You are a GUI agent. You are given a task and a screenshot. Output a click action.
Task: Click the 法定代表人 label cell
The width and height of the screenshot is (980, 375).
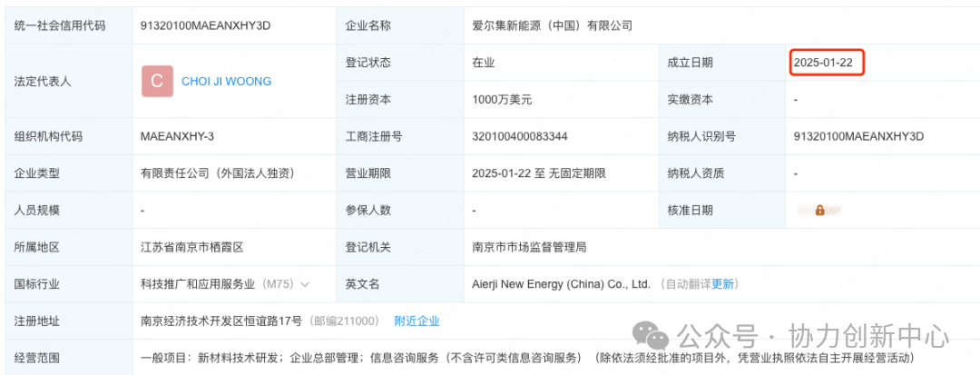69,81
